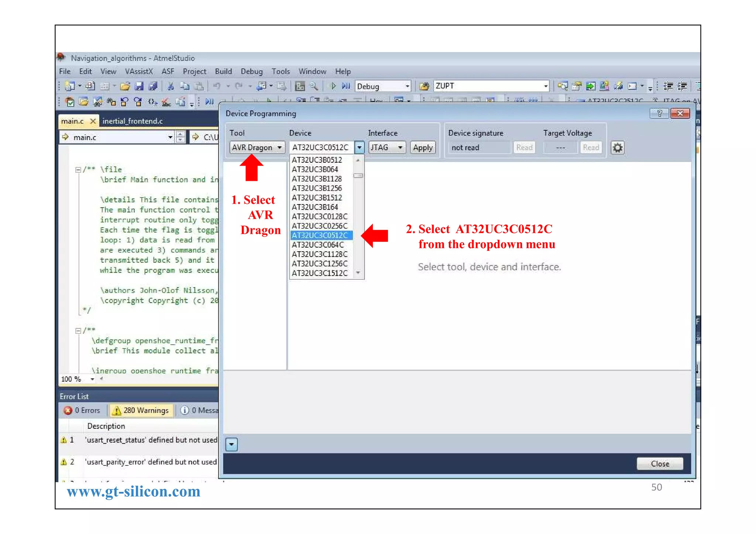Click the Decrease Indent icon

pyautogui.click(x=668, y=86)
